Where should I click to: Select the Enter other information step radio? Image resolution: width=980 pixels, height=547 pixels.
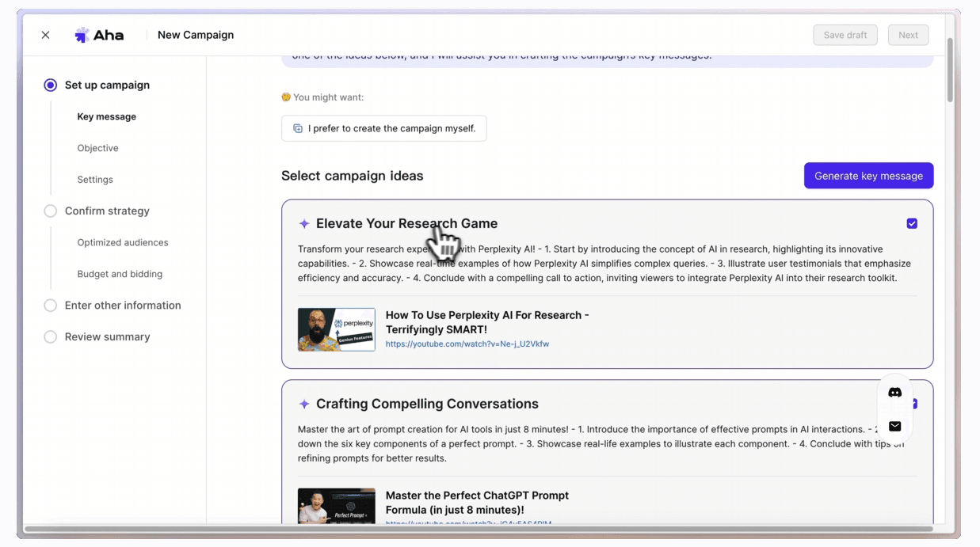[x=51, y=306]
